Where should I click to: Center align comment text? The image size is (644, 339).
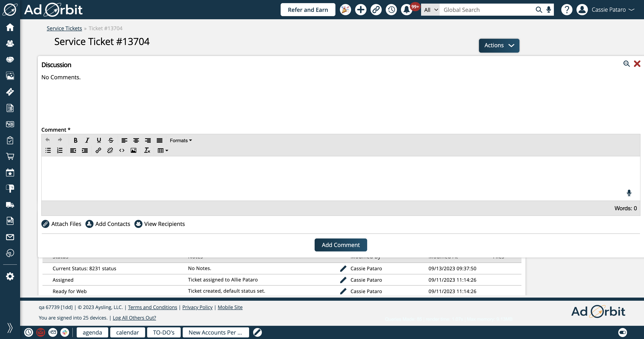(x=136, y=140)
